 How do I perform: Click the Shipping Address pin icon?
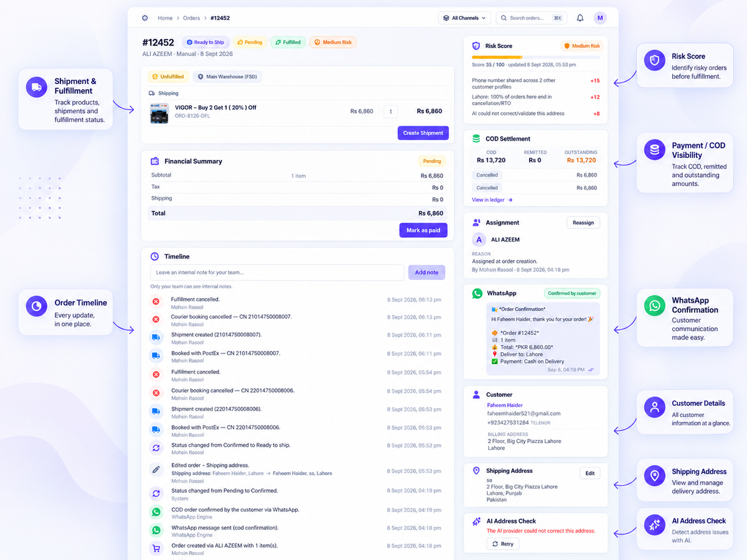[x=476, y=471]
